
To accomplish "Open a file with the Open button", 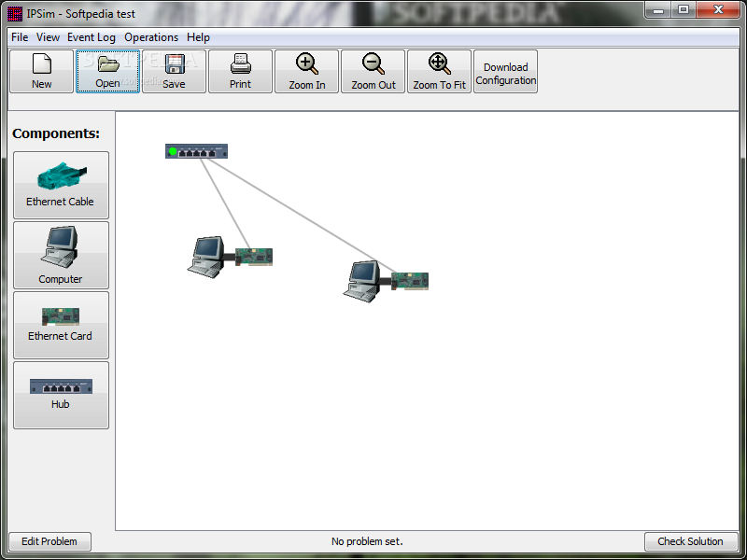I will pyautogui.click(x=107, y=72).
